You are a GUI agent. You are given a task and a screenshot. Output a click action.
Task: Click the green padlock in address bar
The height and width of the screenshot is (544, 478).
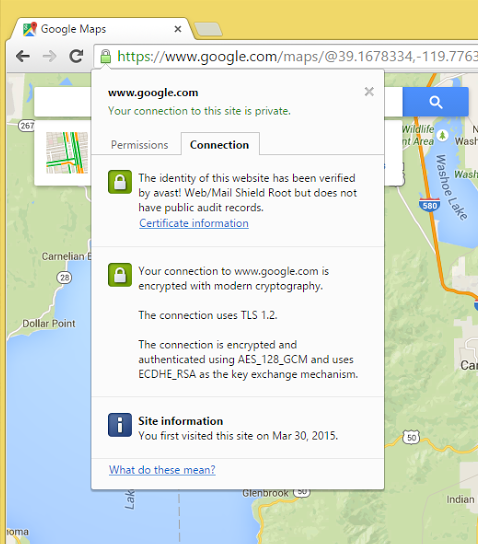[105, 56]
